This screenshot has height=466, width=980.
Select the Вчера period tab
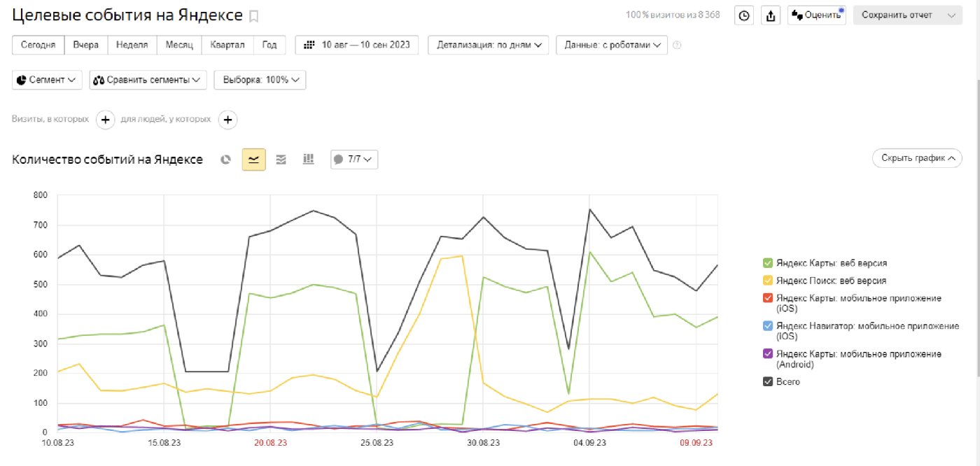(86, 45)
